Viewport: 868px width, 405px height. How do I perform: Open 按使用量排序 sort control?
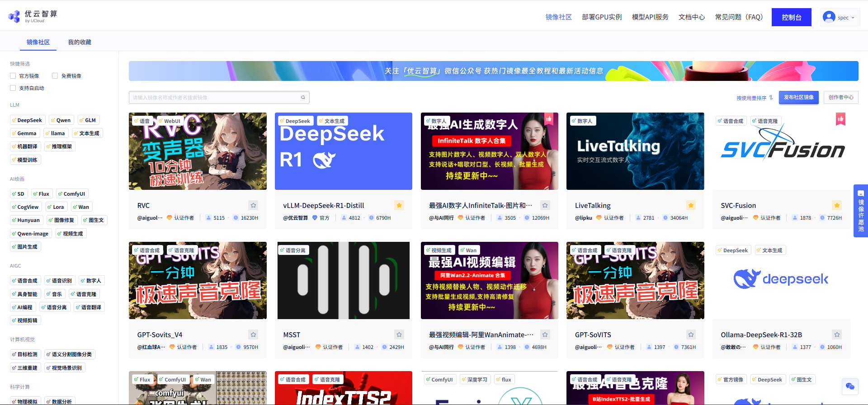tap(755, 98)
